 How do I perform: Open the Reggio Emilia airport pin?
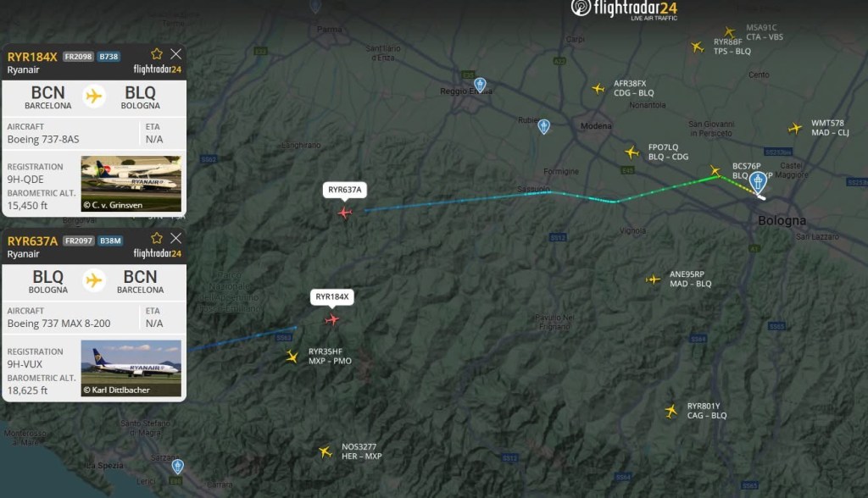pos(480,85)
